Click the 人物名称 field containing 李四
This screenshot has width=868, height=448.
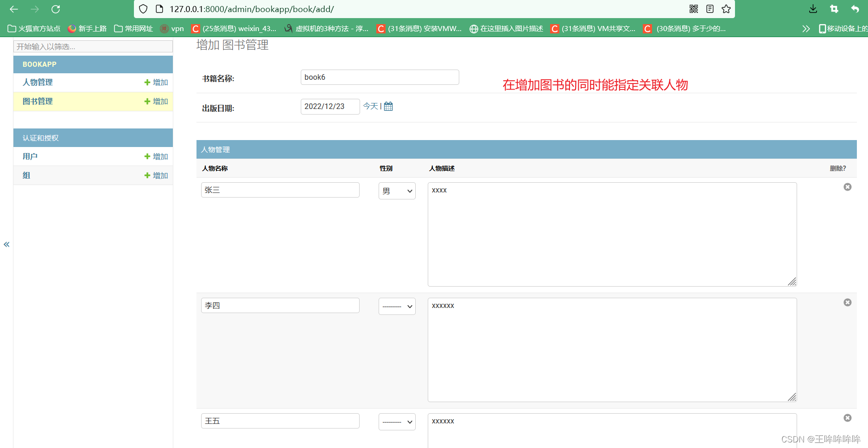coord(280,306)
